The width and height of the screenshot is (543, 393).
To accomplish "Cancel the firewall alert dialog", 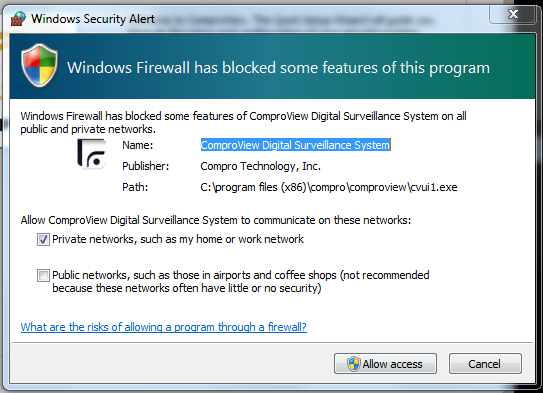I will point(485,364).
